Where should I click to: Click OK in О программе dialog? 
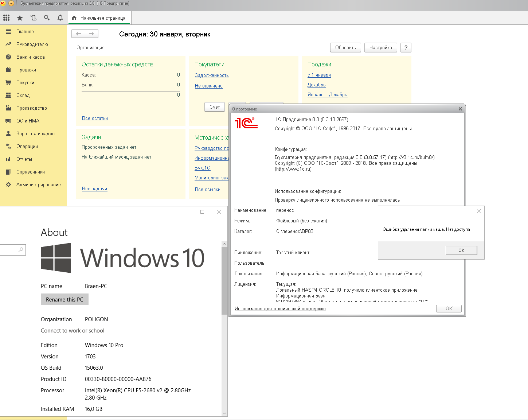pos(449,308)
